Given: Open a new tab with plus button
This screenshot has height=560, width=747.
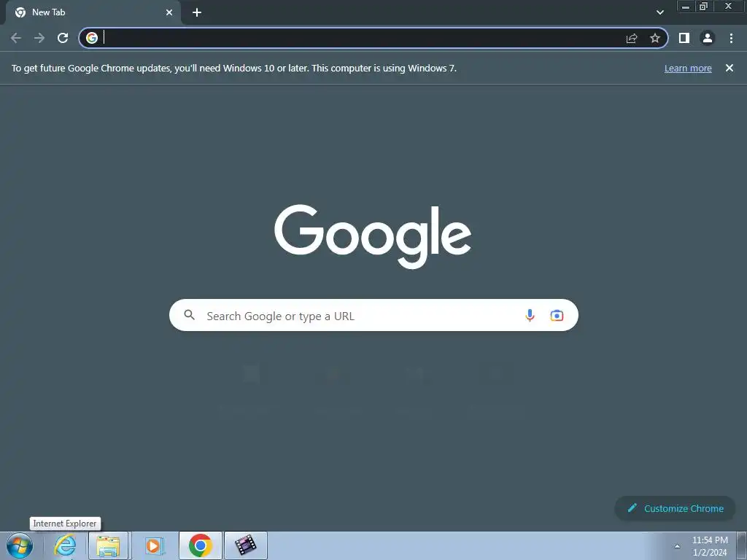Looking at the screenshot, I should tap(197, 12).
